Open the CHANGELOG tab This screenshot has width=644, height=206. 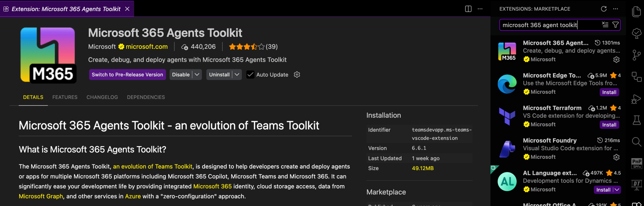[x=102, y=97]
